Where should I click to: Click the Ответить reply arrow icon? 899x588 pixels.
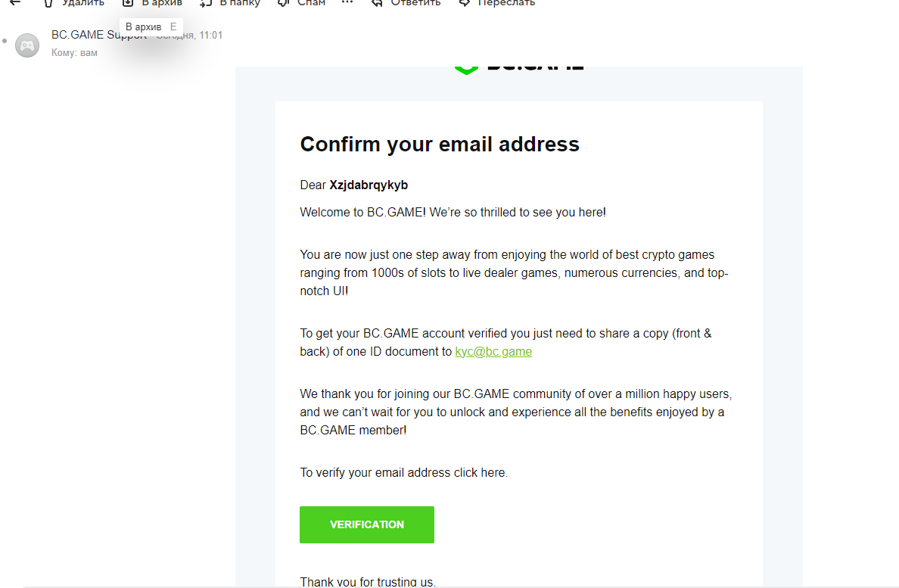point(377,3)
